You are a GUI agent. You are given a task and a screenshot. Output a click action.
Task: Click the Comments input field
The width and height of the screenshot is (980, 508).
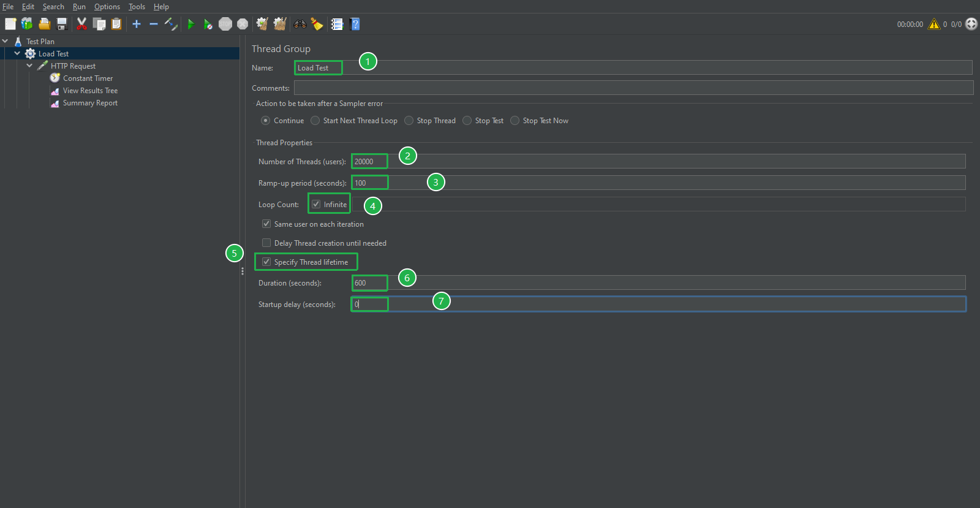click(x=633, y=88)
